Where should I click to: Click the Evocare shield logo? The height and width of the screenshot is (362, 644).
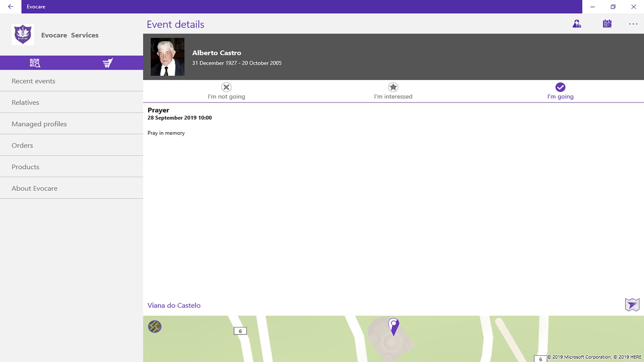[x=23, y=35]
